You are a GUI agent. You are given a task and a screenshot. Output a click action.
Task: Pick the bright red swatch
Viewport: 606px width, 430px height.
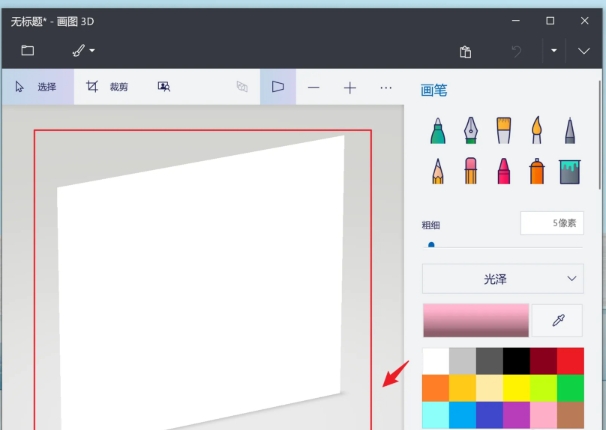click(x=570, y=361)
